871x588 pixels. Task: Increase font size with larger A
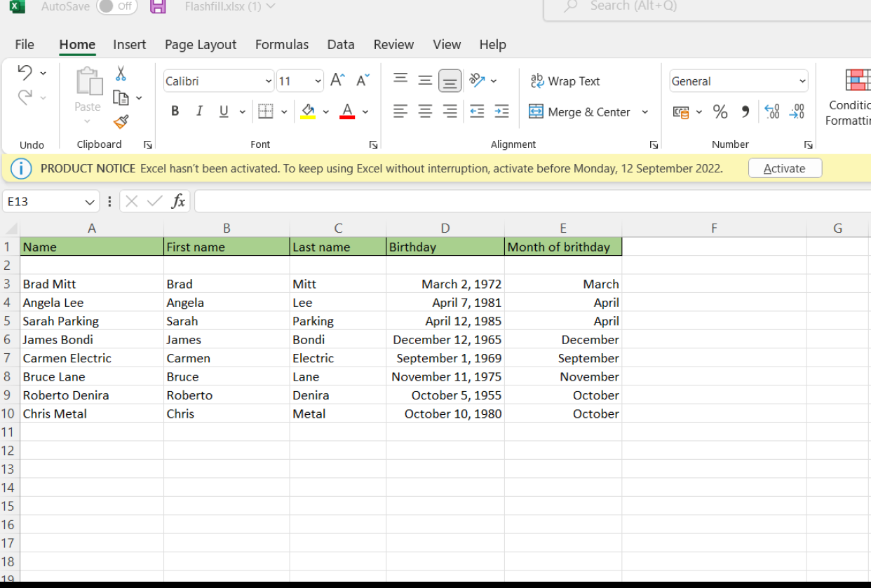(337, 81)
